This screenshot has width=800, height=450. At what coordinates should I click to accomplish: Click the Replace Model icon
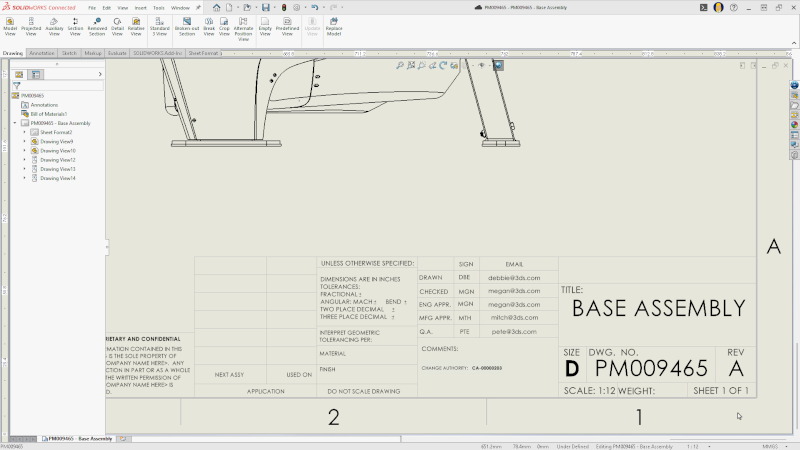click(333, 24)
